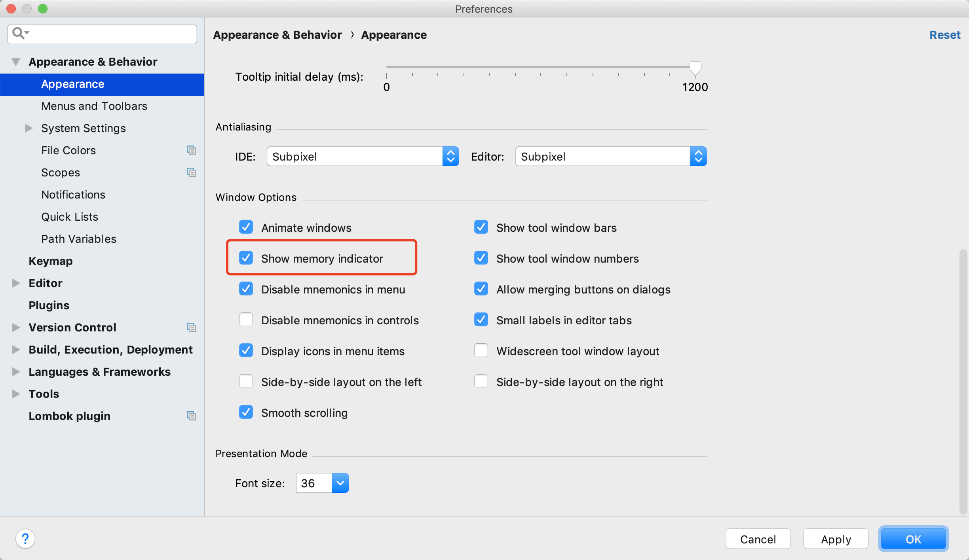
Task: Click the settings panel vertical scrollbar
Action: tap(963, 382)
